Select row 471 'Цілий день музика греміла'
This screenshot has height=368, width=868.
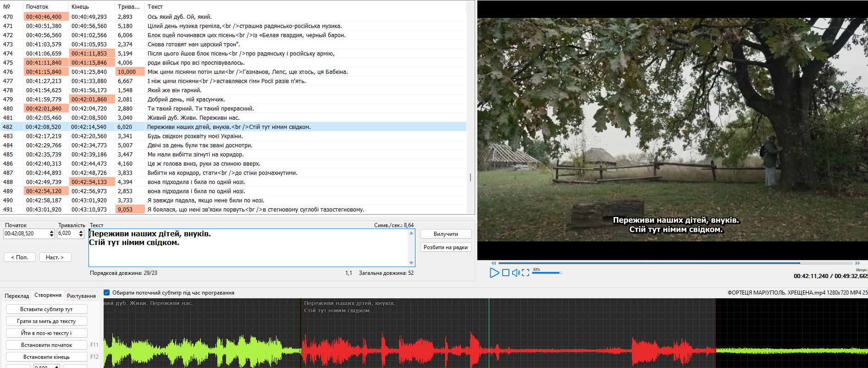coord(233,26)
